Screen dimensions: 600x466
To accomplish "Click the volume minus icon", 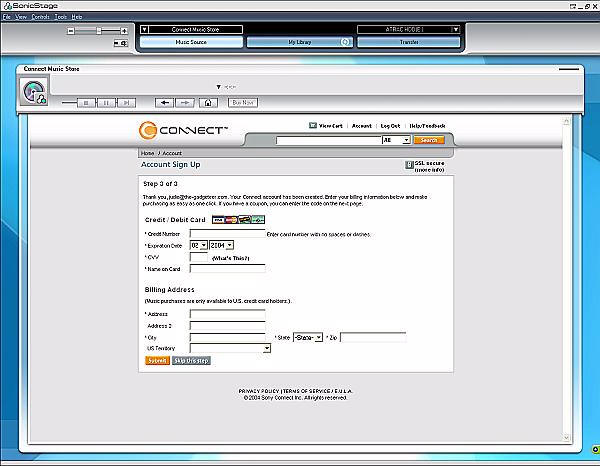I will point(70,31).
